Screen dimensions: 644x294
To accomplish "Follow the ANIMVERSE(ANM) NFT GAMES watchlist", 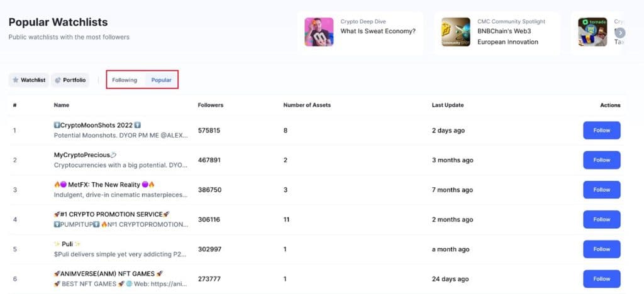I will pyautogui.click(x=602, y=279).
